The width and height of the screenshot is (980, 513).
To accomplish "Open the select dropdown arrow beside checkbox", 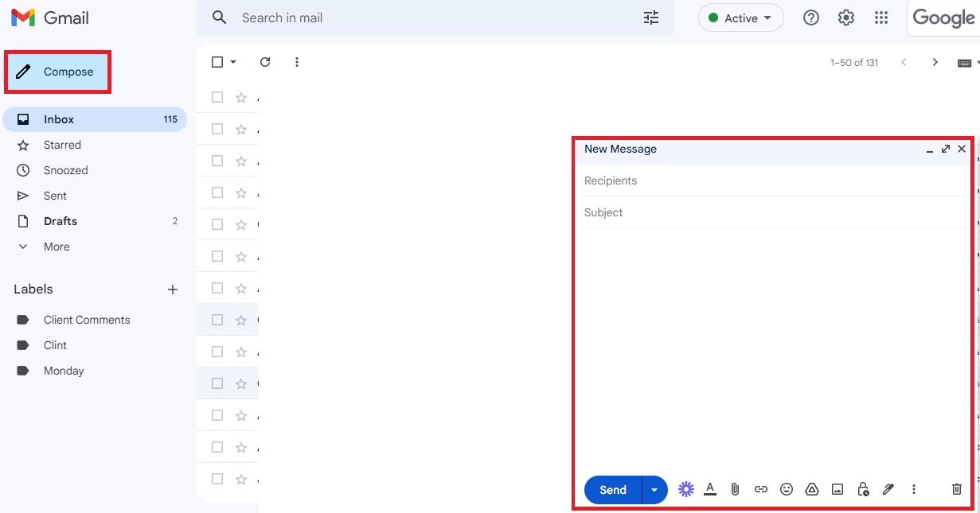I will 233,62.
